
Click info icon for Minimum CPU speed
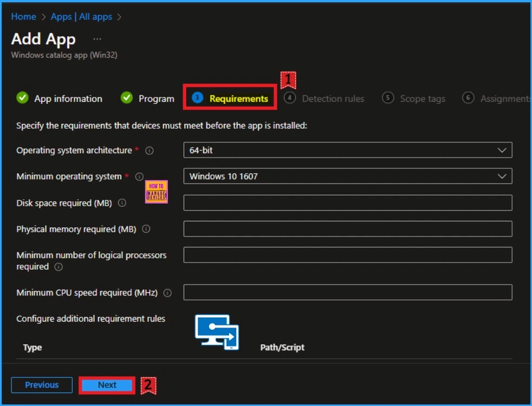[167, 293]
